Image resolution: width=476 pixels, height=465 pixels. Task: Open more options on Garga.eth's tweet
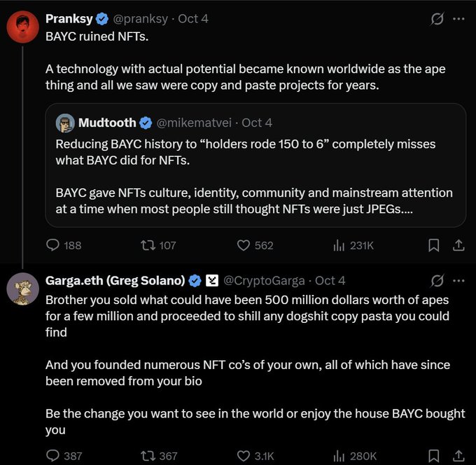pyautogui.click(x=458, y=281)
